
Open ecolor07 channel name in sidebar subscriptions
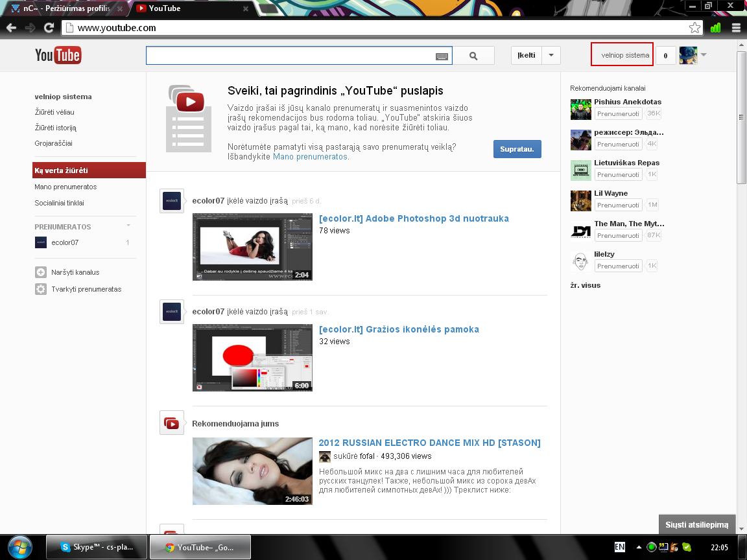pyautogui.click(x=65, y=242)
